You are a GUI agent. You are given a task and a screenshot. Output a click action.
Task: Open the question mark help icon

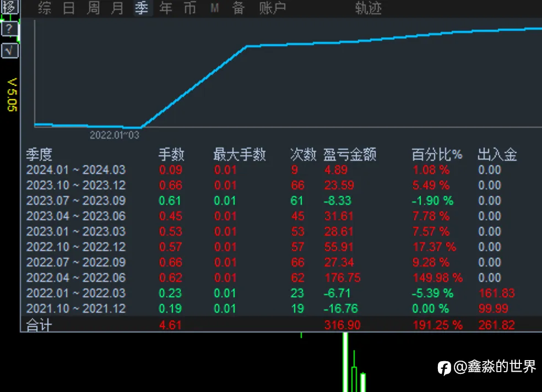(9, 29)
